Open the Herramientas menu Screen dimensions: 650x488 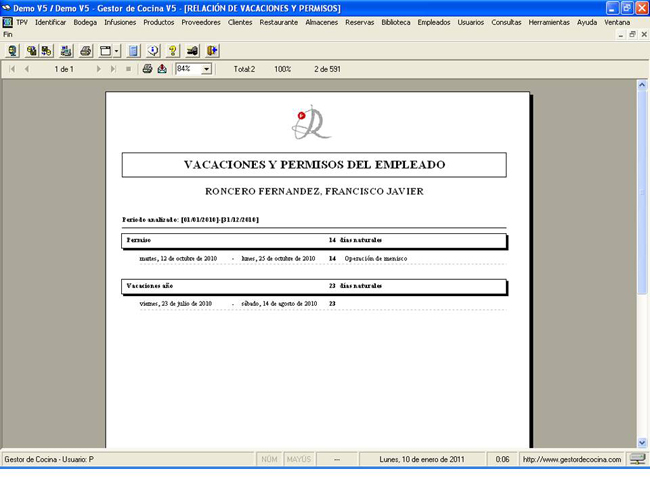[x=551, y=21]
